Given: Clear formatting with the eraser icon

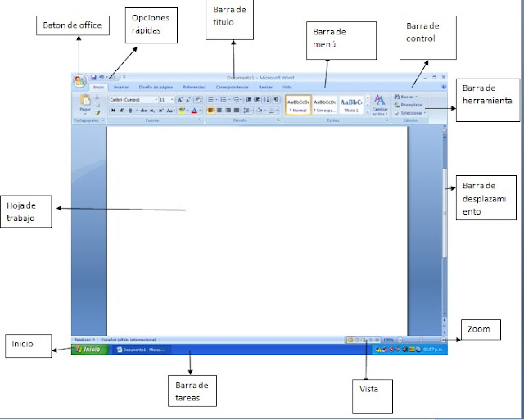Looking at the screenshot, I should point(198,100).
